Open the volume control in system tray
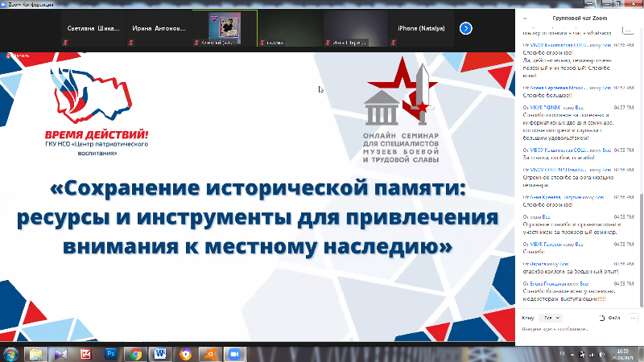The width and height of the screenshot is (644, 362). point(602,355)
